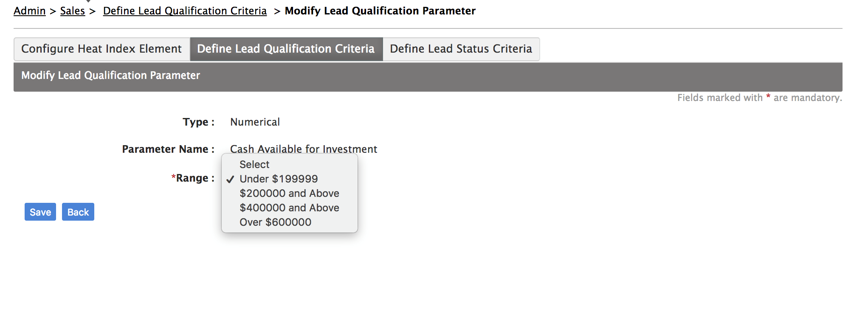Pick 'Over $600000' in dropdown
The image size is (868, 314).
[275, 222]
